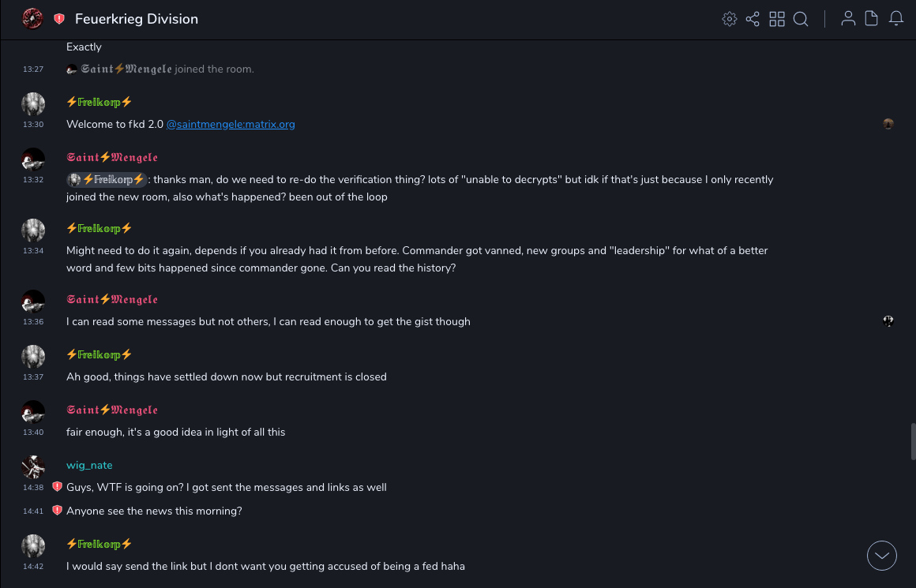Open room settings gear icon
916x588 pixels.
(x=730, y=19)
